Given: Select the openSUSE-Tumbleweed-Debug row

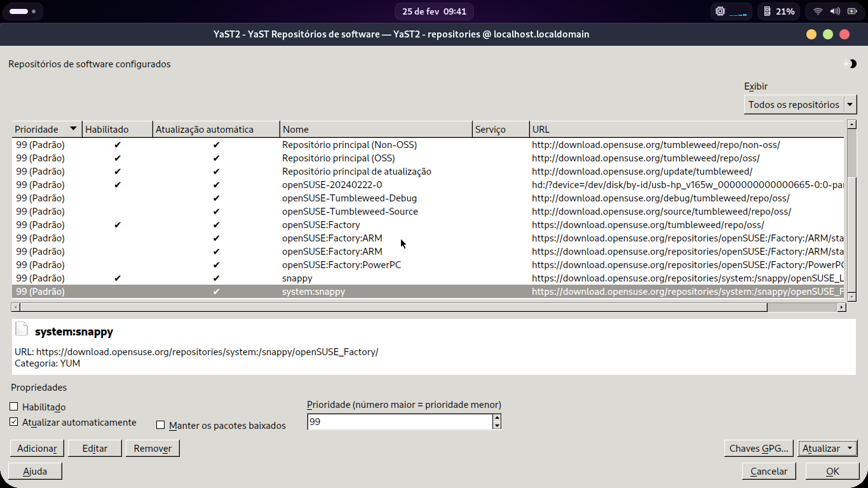Looking at the screenshot, I should (x=428, y=198).
